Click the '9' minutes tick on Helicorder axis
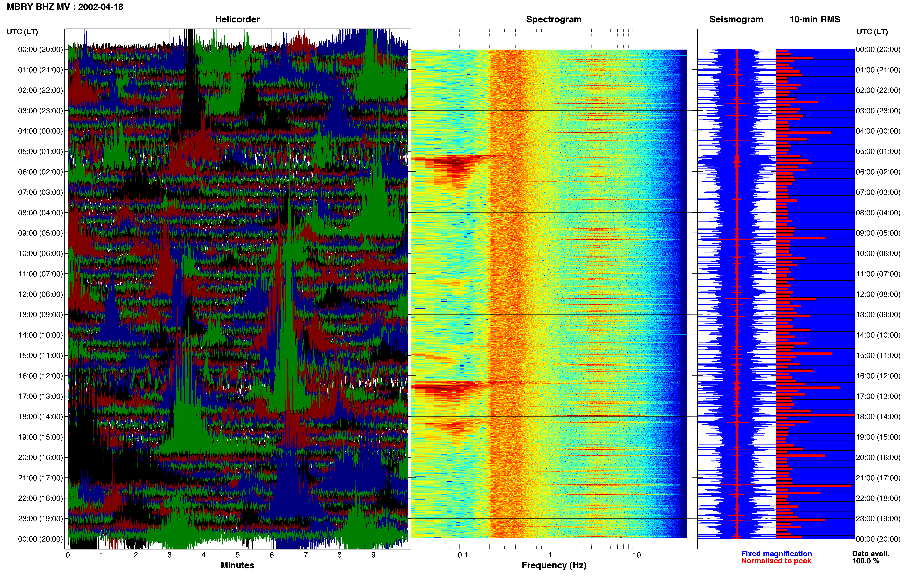924x578 pixels. click(x=373, y=555)
